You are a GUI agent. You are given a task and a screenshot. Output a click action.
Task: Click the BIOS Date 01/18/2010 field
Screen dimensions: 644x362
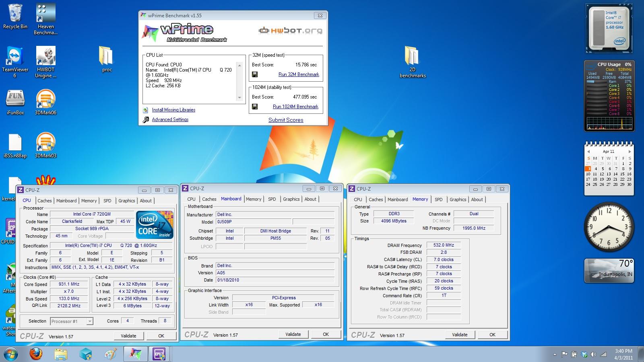click(x=275, y=280)
